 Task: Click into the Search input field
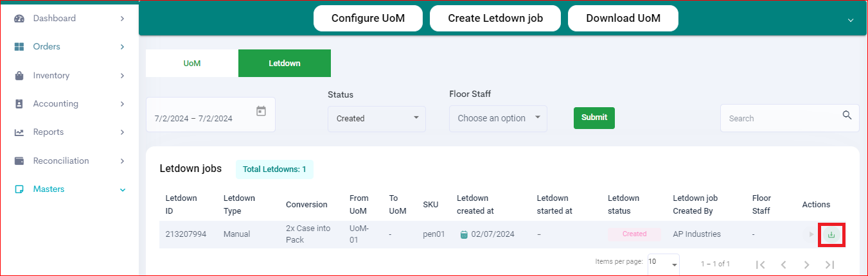(783, 118)
